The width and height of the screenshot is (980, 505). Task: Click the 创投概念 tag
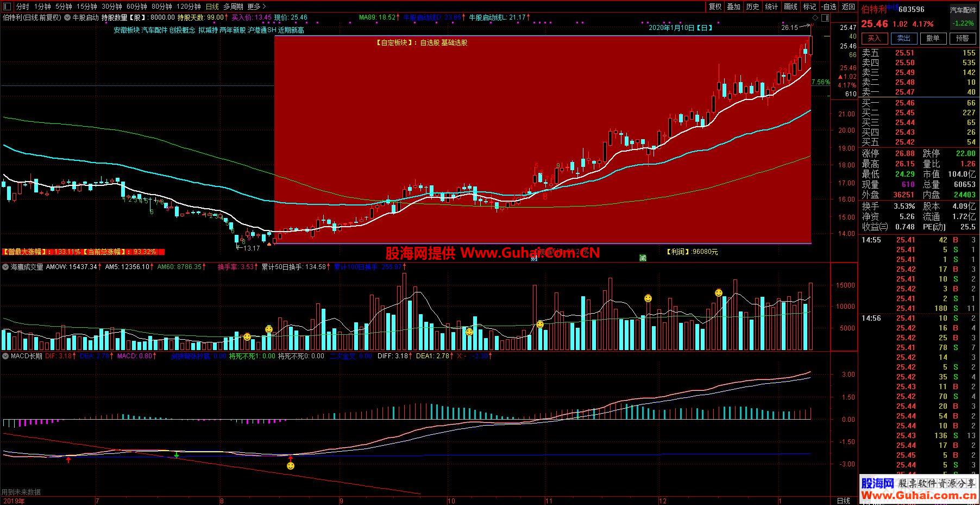pyautogui.click(x=182, y=30)
